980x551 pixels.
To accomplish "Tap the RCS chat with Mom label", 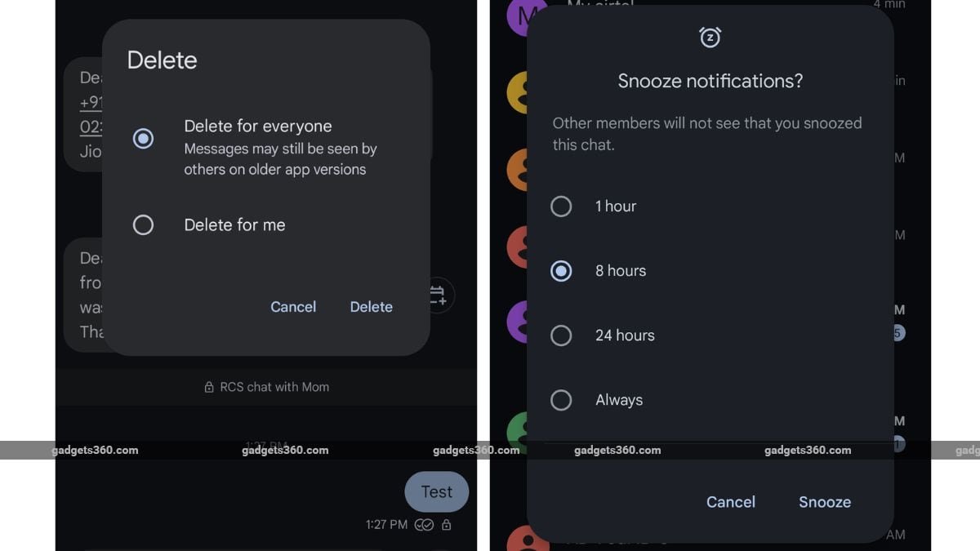I will pos(274,388).
